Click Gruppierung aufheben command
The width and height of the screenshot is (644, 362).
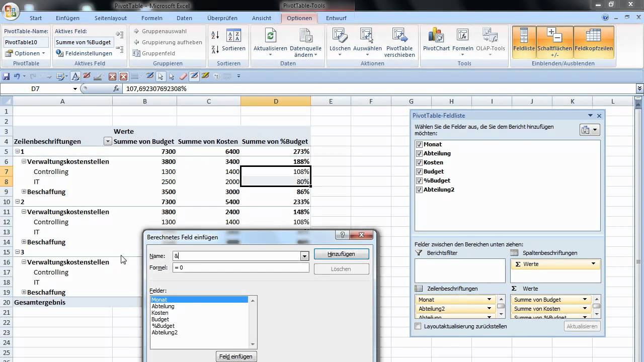(167, 42)
